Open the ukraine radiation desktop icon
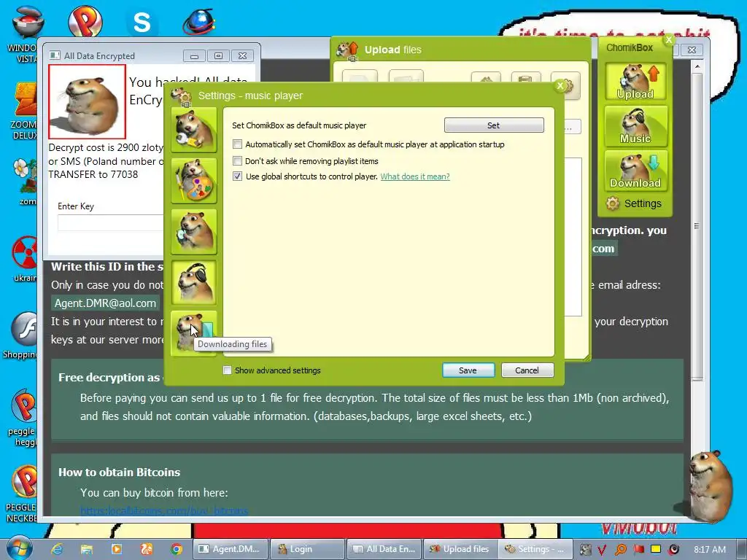Image resolution: width=747 pixels, height=560 pixels. (25, 260)
